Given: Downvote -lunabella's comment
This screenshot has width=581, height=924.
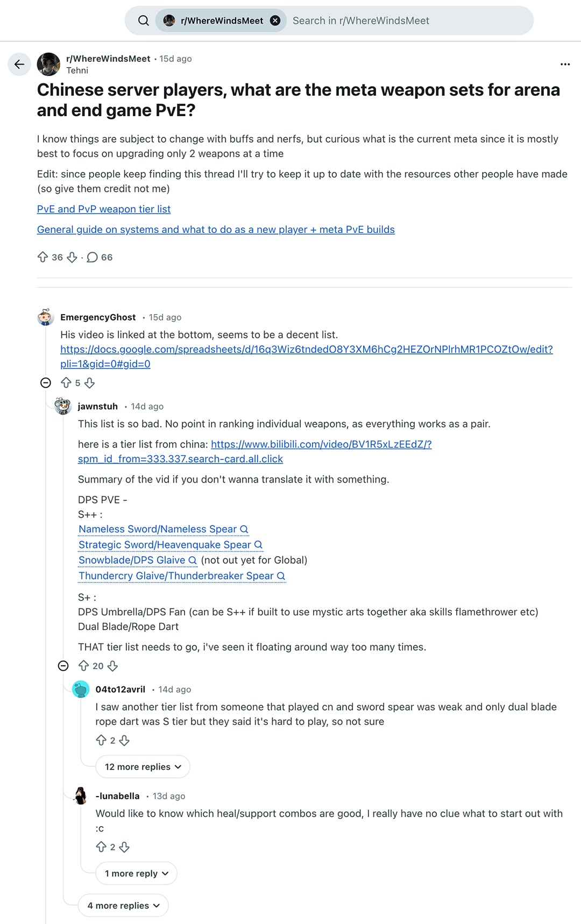Looking at the screenshot, I should pos(125,847).
